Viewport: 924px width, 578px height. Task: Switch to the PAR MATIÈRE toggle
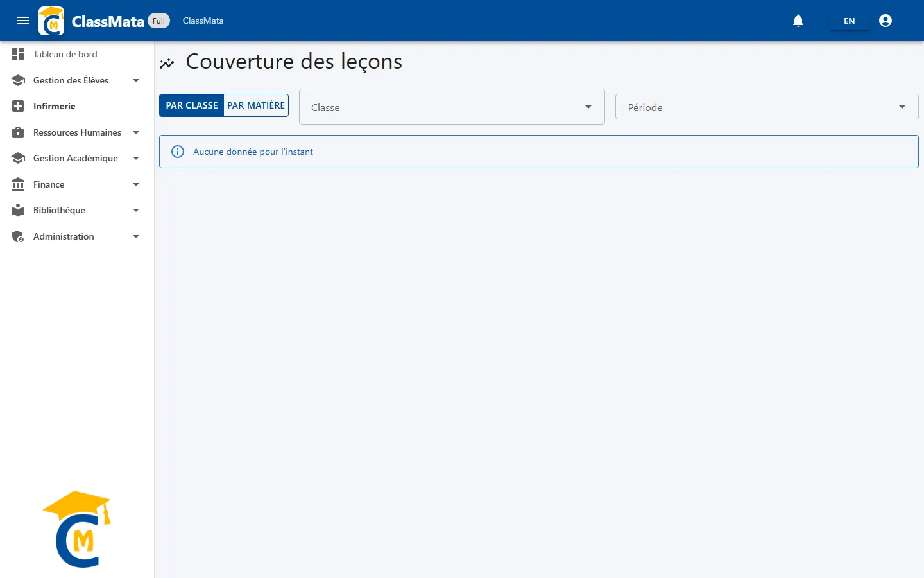(x=256, y=105)
